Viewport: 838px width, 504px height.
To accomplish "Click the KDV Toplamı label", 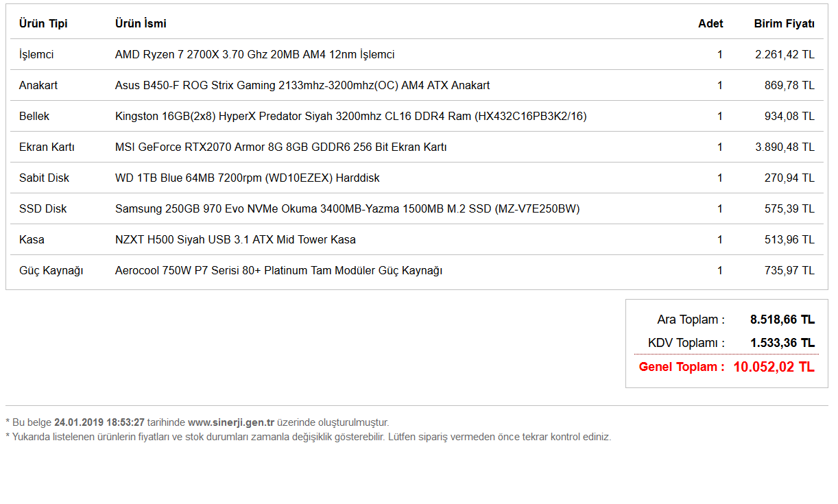I will (686, 343).
